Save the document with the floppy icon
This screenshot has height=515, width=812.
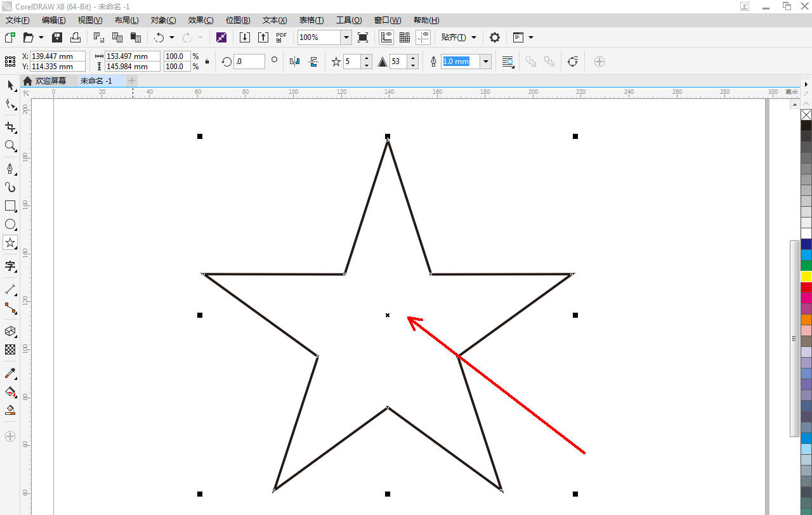pos(57,37)
